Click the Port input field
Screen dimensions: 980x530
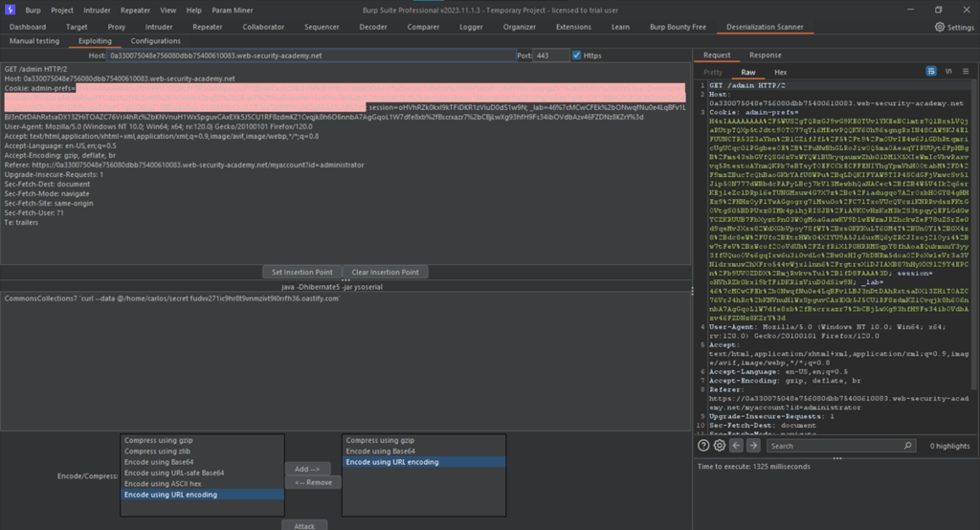point(551,55)
